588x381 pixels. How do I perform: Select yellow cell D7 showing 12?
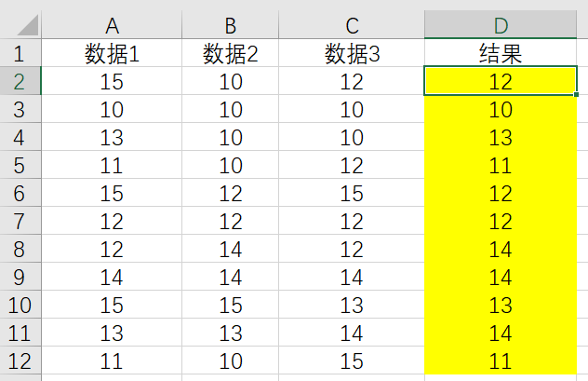pos(501,221)
